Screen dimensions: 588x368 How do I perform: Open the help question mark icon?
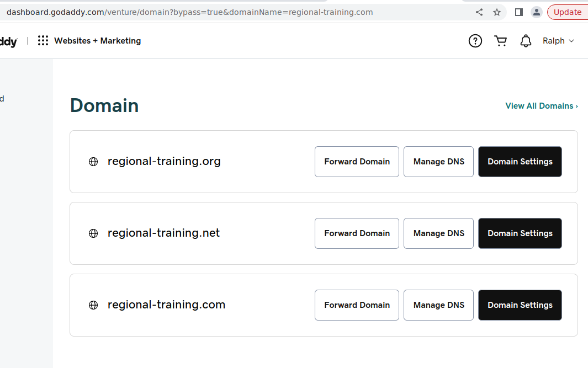coord(475,41)
